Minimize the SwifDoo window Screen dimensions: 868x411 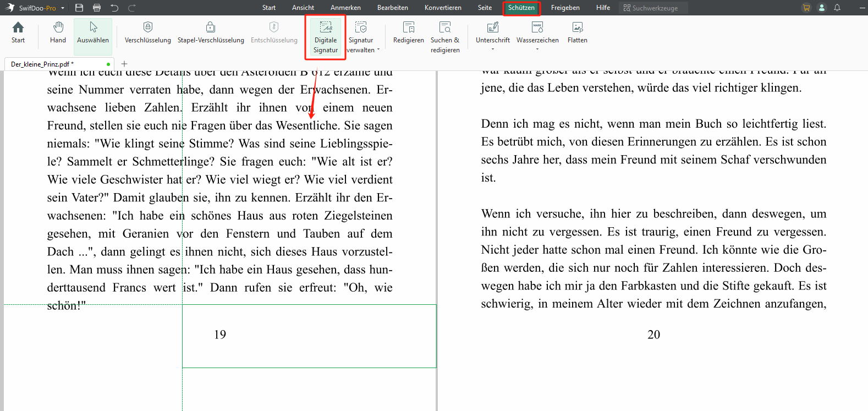click(x=861, y=8)
